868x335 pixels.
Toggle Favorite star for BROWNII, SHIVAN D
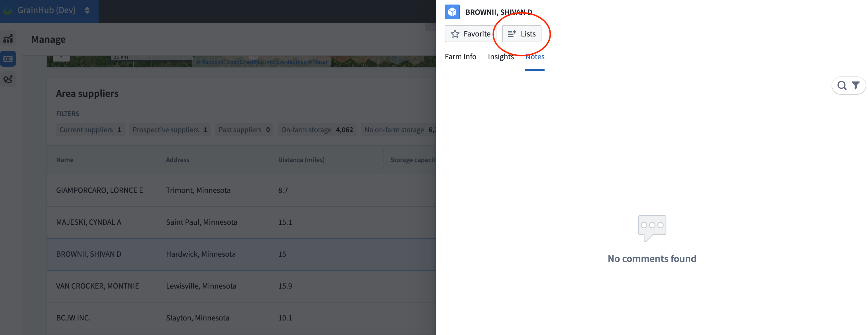pos(470,34)
